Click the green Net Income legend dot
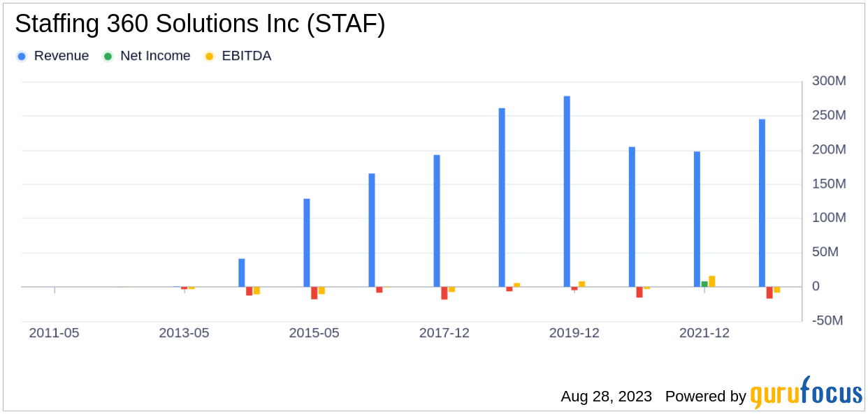The image size is (868, 414). tap(108, 56)
